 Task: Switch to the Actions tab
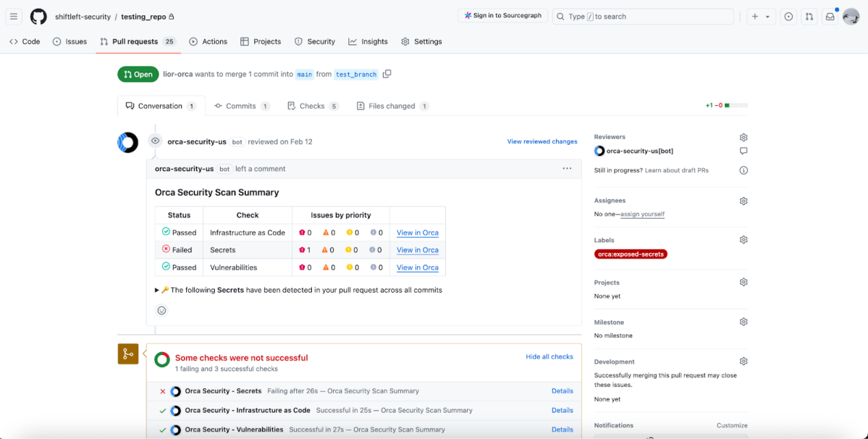[208, 41]
